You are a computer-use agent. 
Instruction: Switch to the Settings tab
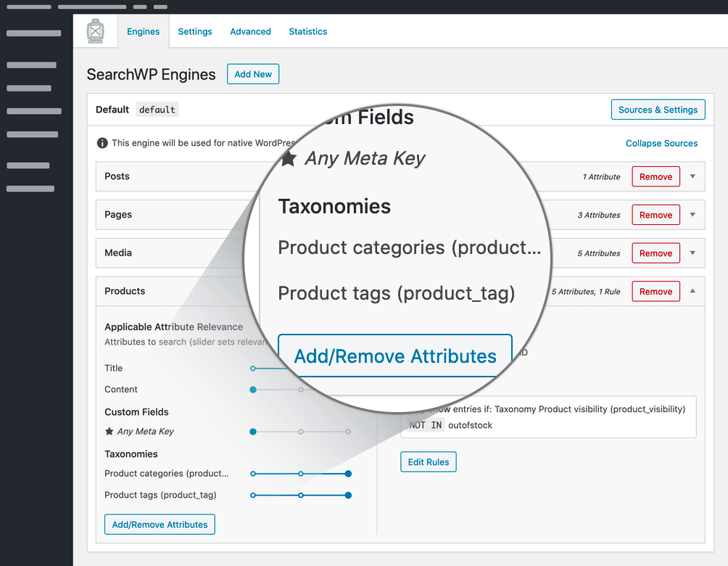[195, 32]
